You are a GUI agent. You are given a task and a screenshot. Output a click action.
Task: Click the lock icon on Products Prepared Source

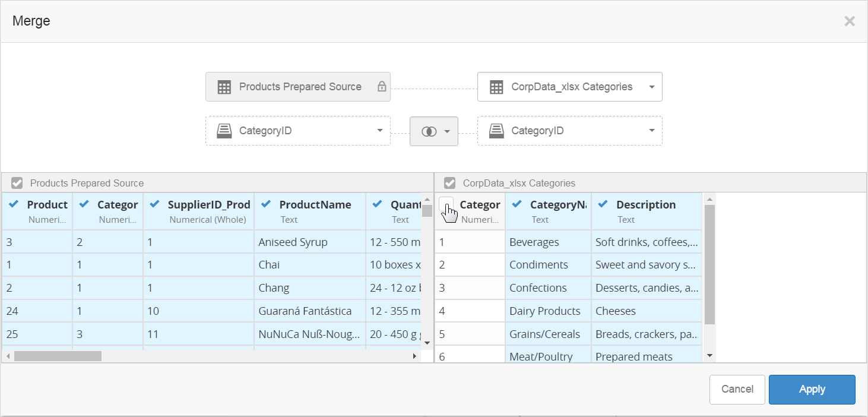click(382, 87)
